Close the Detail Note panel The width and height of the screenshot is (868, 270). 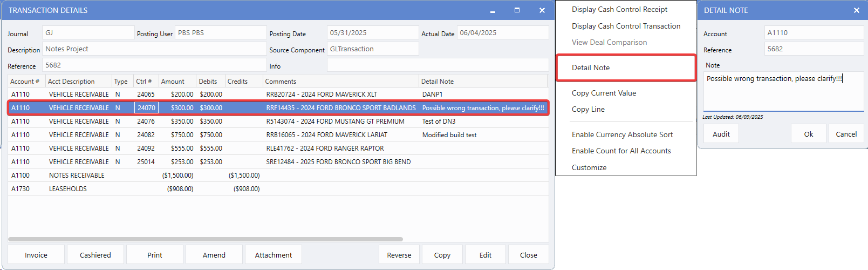point(856,10)
